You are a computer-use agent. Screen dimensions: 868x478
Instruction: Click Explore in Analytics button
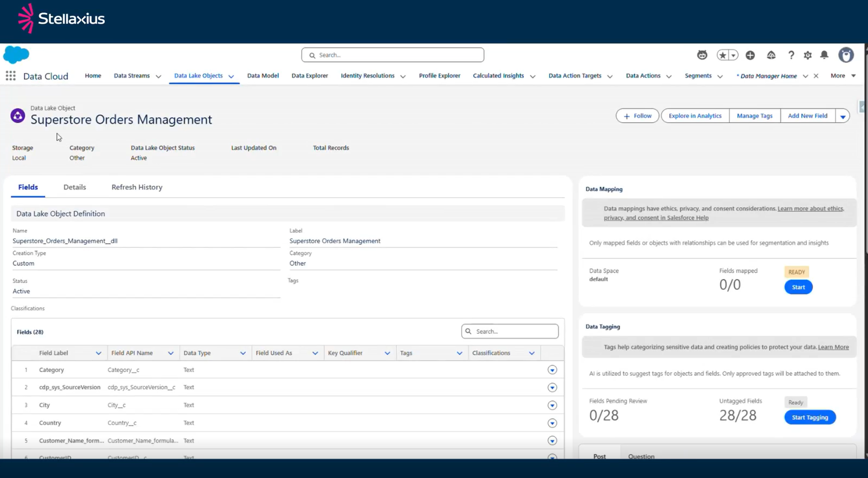(x=695, y=116)
